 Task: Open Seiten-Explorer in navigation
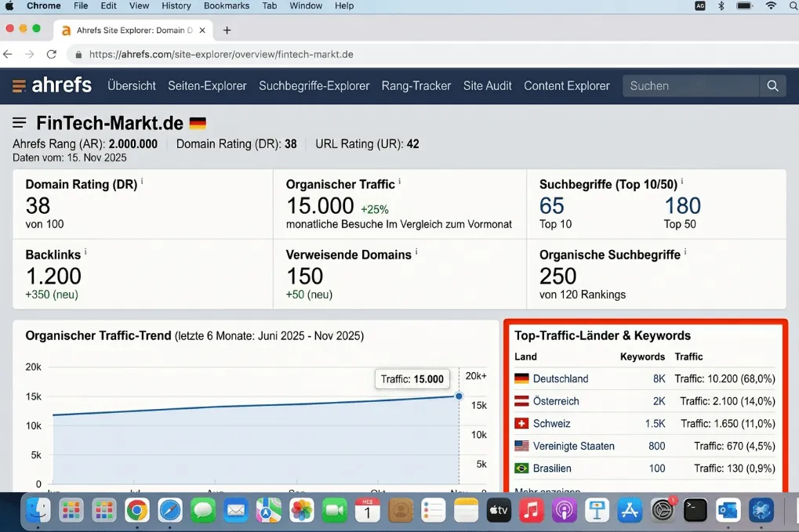tap(207, 86)
